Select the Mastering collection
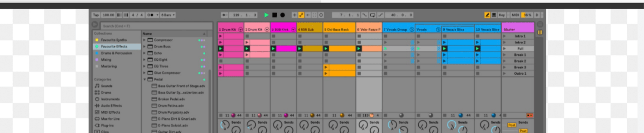 [x=109, y=66]
